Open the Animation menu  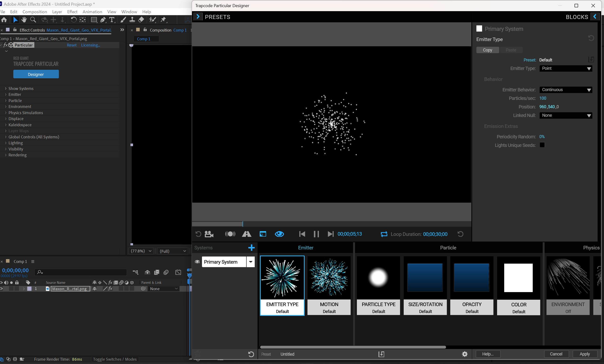click(92, 12)
